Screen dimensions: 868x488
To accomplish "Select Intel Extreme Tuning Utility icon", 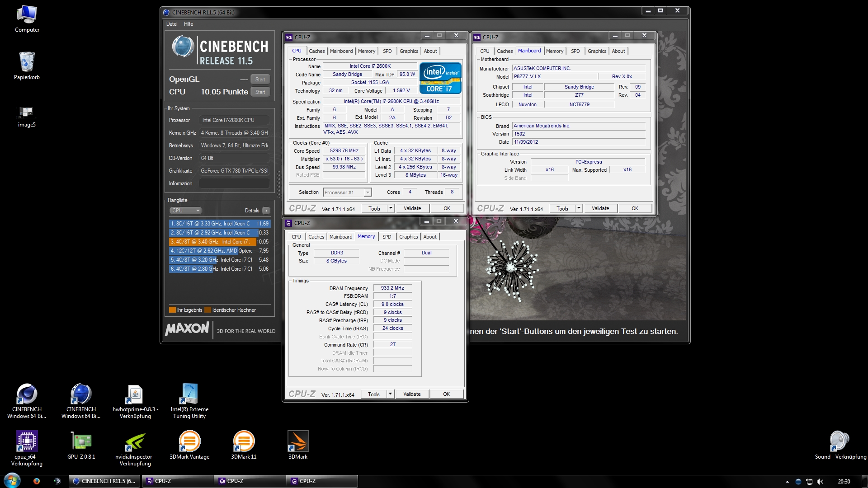I will 189,401.
